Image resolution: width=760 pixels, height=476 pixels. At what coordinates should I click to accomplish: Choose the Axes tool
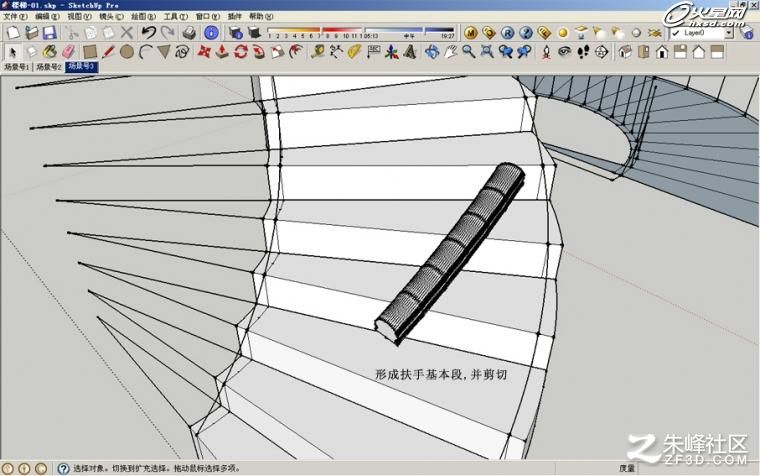pos(392,51)
